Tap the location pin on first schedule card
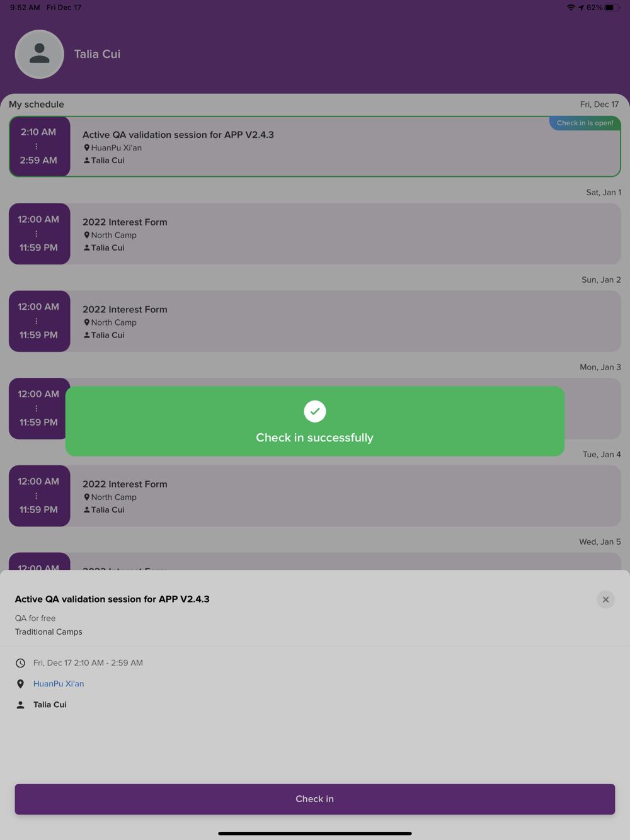Viewport: 630px width, 840px height. [87, 148]
